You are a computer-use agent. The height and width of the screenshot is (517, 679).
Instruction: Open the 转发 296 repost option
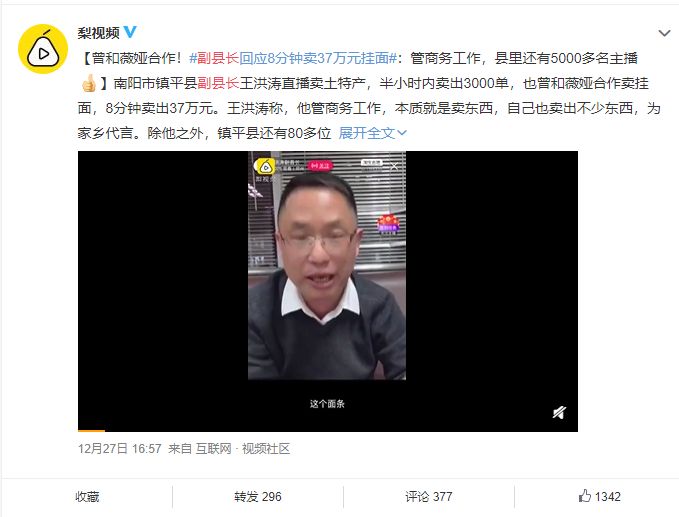tap(258, 497)
